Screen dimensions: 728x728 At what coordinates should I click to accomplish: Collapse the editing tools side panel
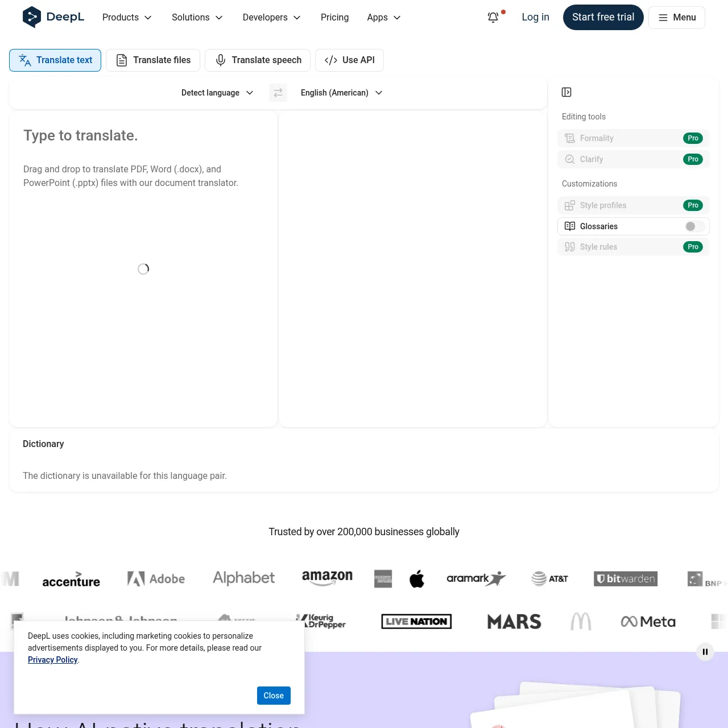pos(566,92)
